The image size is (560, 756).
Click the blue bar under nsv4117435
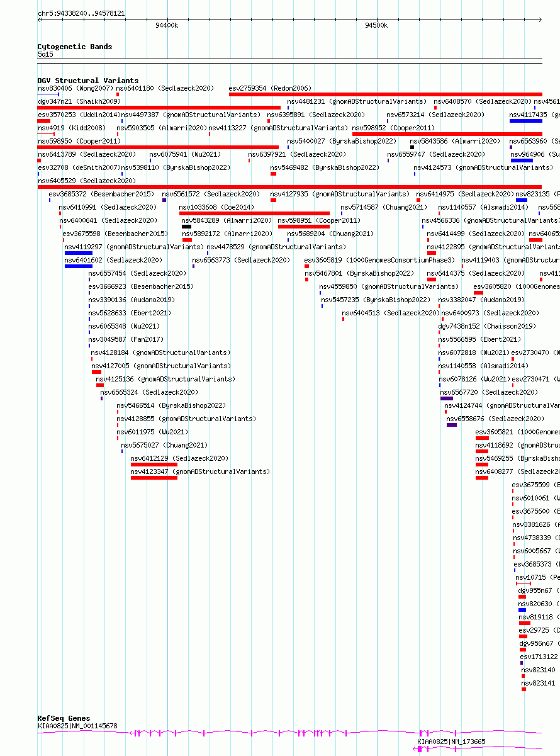click(x=526, y=121)
